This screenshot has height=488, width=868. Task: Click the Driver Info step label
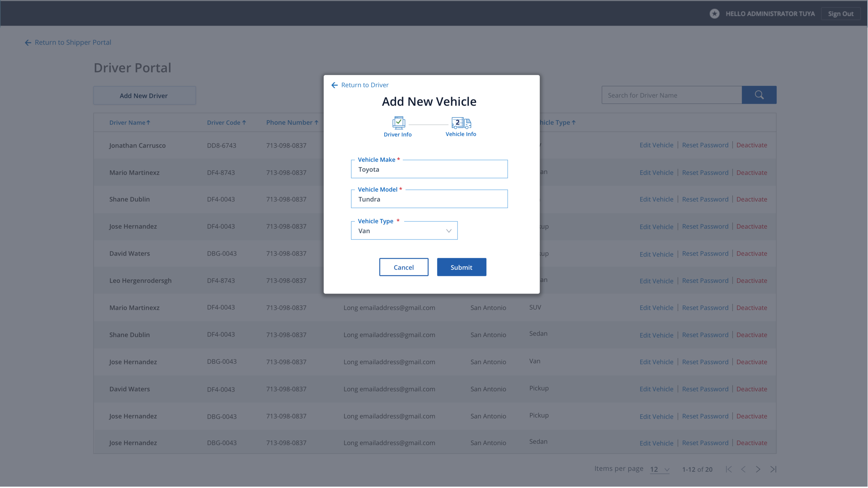point(398,135)
